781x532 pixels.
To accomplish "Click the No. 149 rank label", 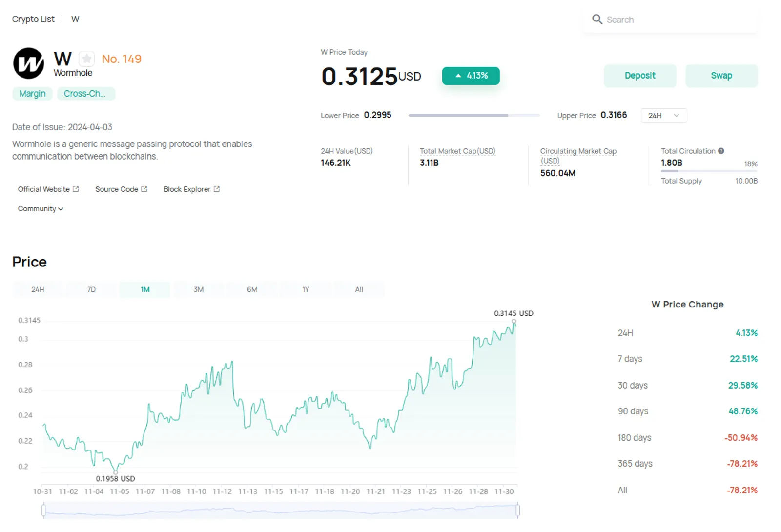I will (x=122, y=59).
